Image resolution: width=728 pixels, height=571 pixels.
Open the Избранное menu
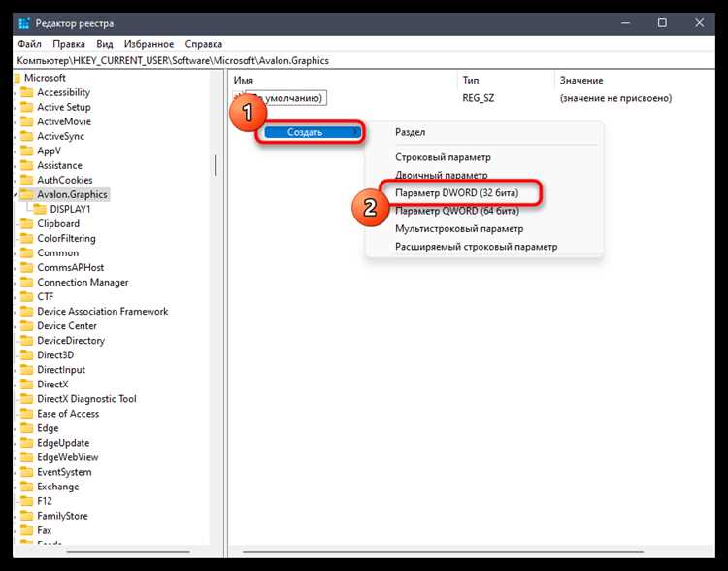[x=149, y=44]
